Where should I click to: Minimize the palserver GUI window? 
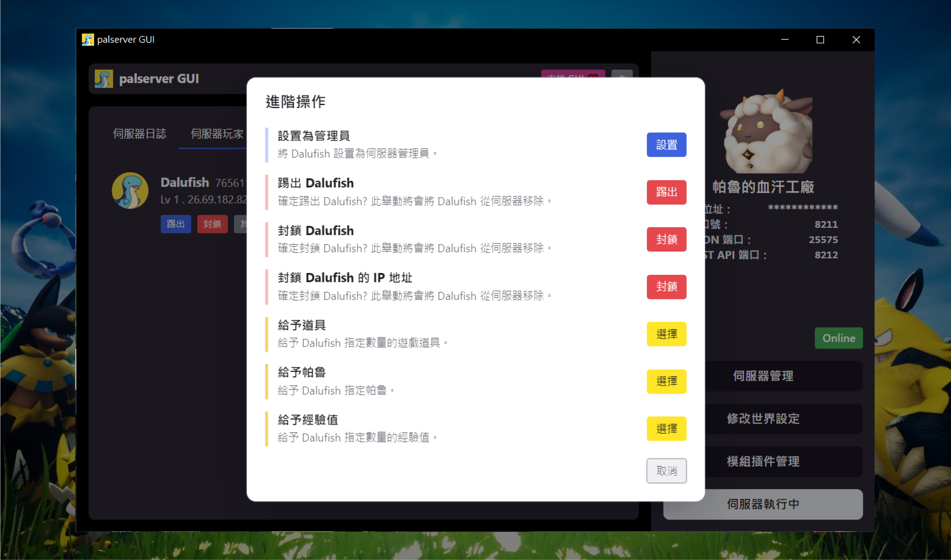[x=784, y=40]
